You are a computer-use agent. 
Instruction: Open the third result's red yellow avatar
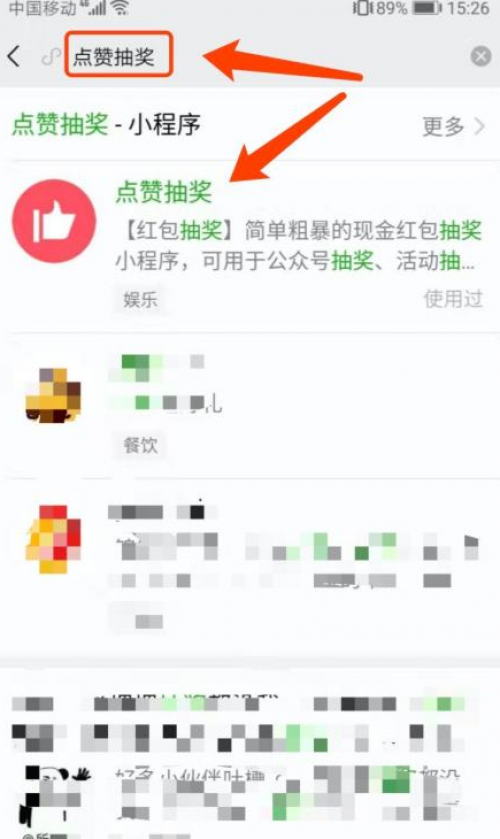(x=53, y=539)
